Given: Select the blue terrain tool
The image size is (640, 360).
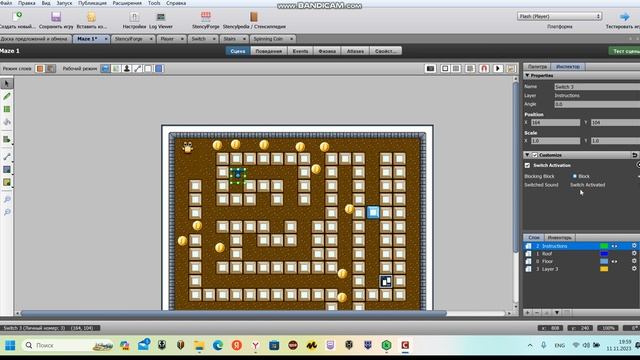Looking at the screenshot, I should pyautogui.click(x=7, y=169).
